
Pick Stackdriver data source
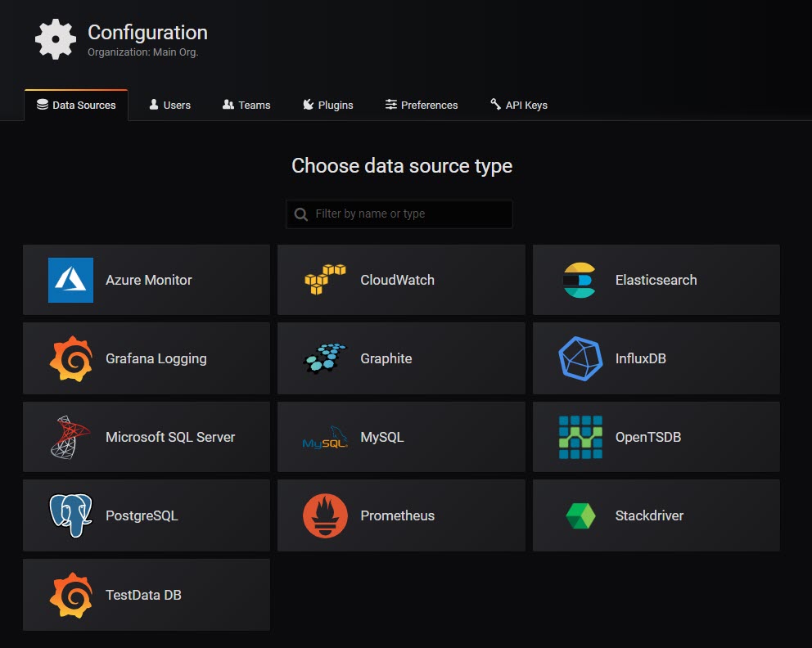click(x=656, y=515)
